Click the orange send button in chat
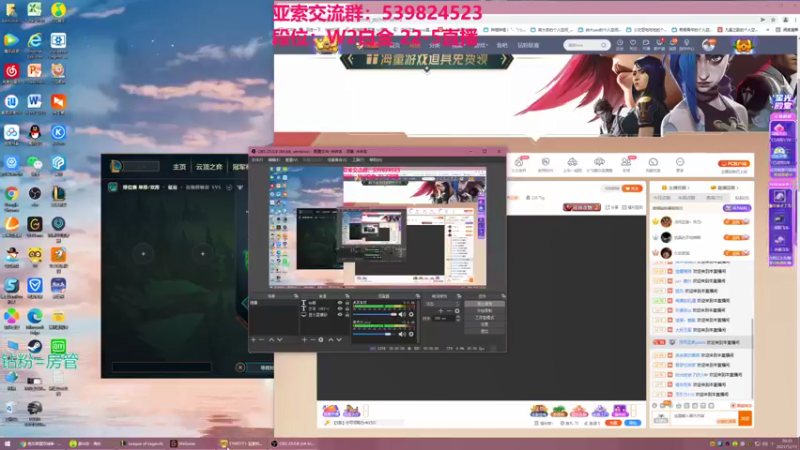 pos(745,418)
